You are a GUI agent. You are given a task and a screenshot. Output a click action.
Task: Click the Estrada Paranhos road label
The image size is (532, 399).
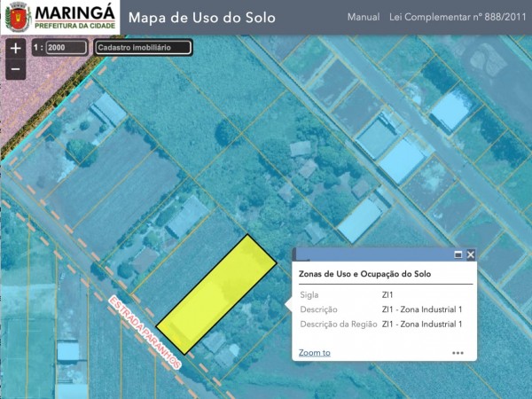click(145, 331)
